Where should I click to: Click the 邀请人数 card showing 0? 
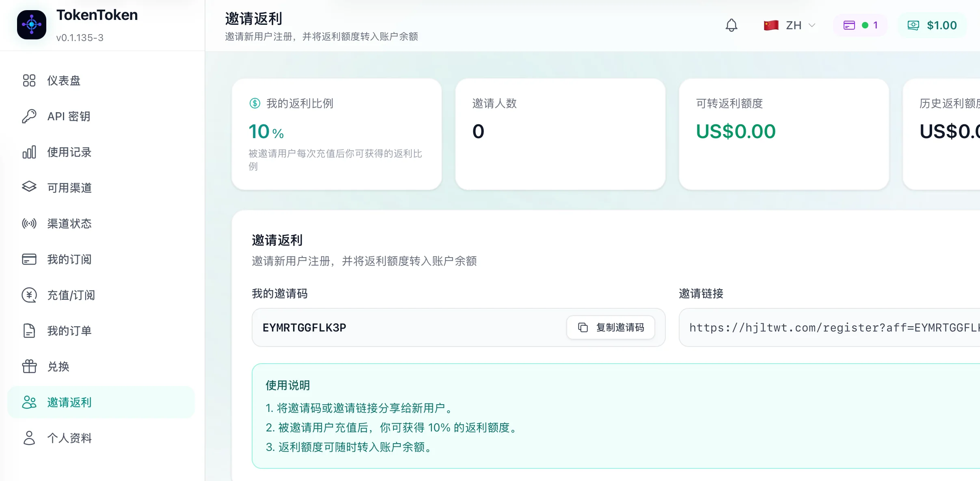point(560,134)
